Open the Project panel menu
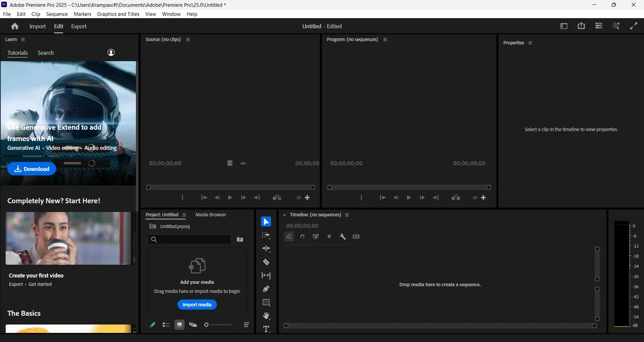This screenshot has height=342, width=644. click(184, 215)
